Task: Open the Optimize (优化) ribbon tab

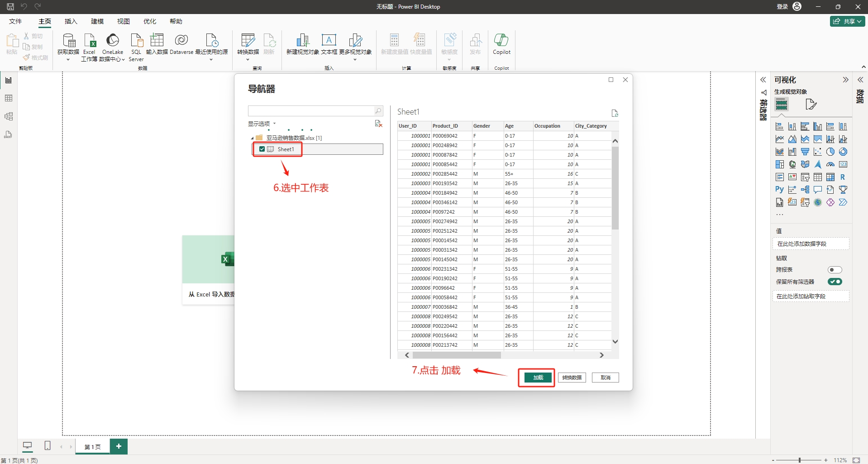Action: point(150,21)
